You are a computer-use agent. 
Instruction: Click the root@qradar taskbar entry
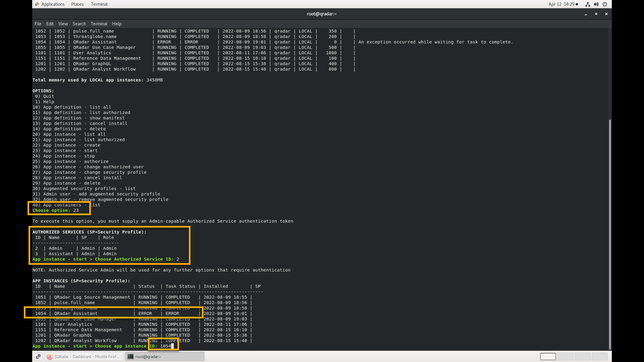point(164,357)
